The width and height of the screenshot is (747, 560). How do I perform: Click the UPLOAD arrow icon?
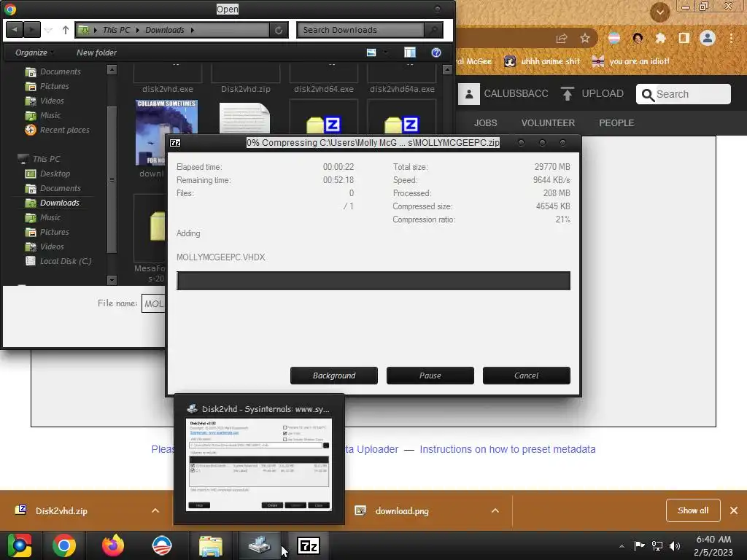click(566, 94)
